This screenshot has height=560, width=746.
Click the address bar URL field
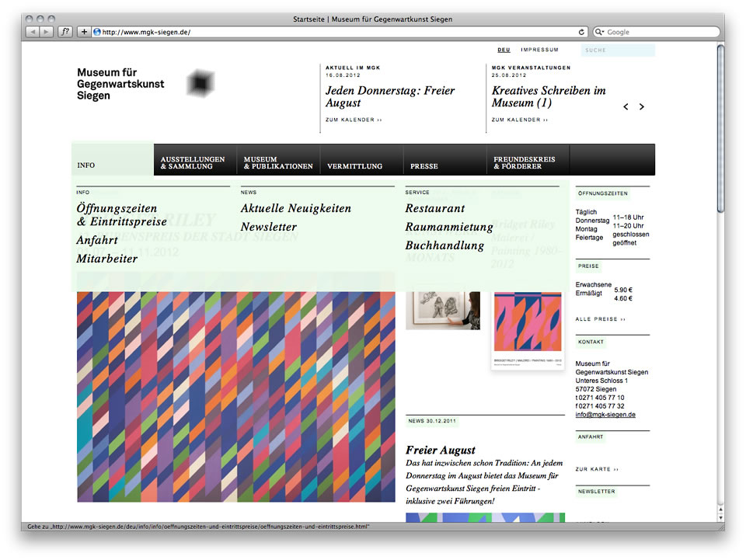pos(338,32)
